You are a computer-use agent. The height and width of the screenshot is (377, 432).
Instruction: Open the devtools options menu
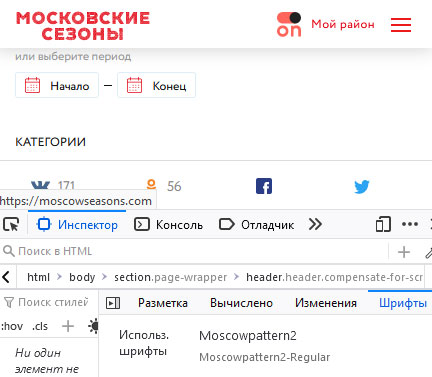pos(410,224)
